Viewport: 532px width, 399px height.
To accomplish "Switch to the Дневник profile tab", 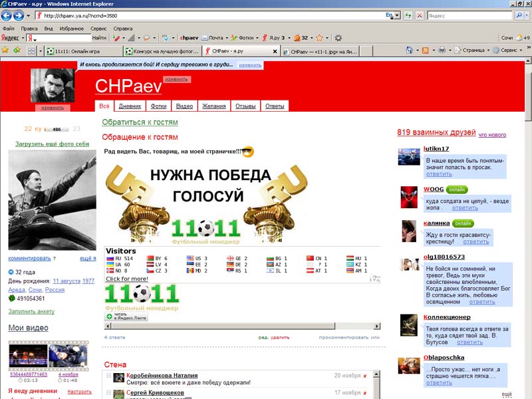I will [x=130, y=106].
